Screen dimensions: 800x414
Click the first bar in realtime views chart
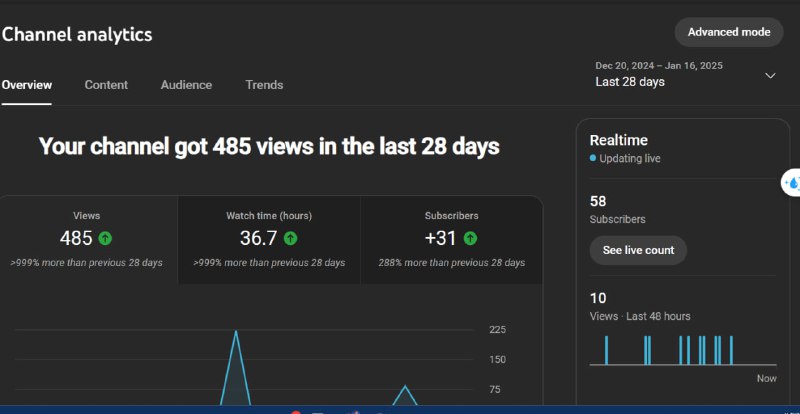[x=606, y=350]
